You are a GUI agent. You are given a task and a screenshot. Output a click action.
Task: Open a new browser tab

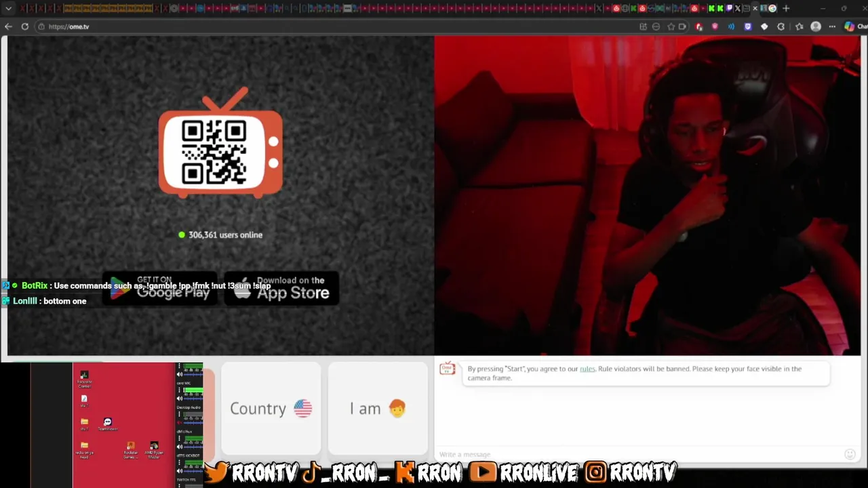786,8
